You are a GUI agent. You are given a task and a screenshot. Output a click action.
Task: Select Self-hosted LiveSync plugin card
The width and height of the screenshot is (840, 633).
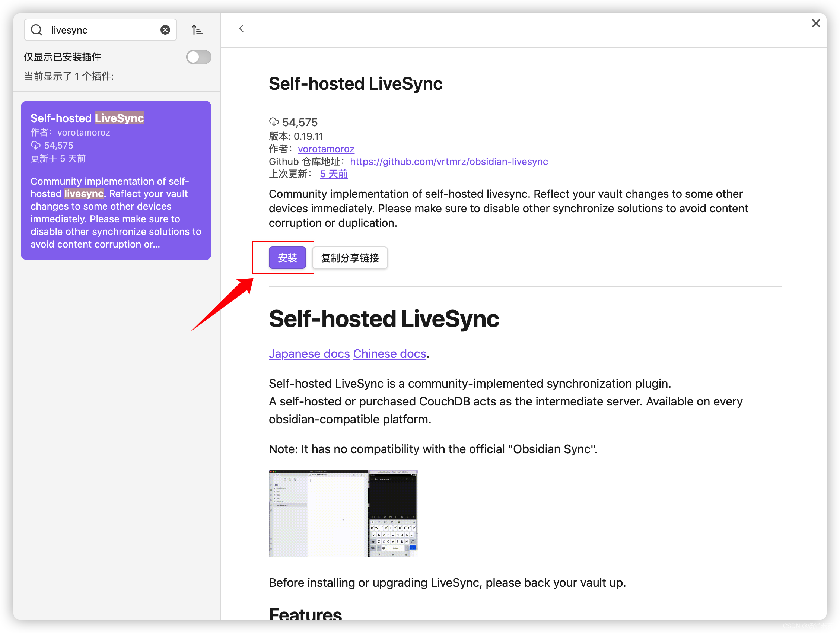pos(116,180)
